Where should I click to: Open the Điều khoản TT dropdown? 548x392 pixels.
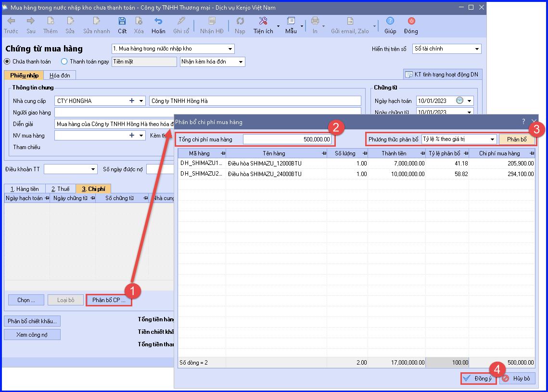point(93,169)
